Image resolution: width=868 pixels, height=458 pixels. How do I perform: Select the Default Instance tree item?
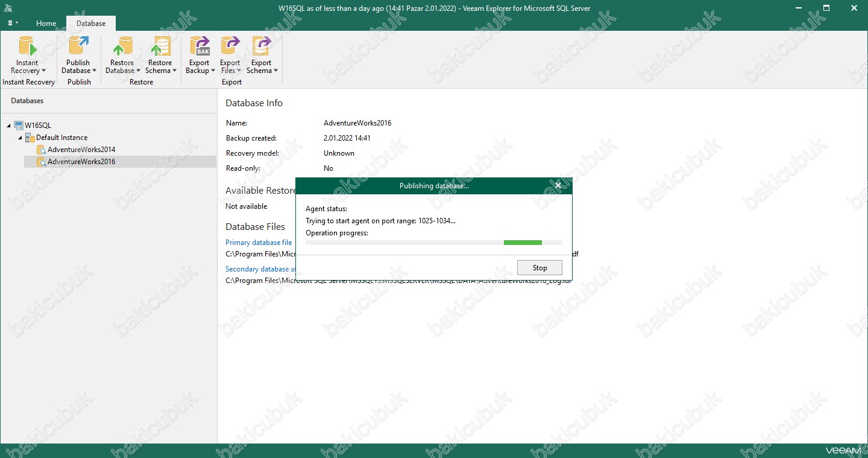pyautogui.click(x=61, y=138)
